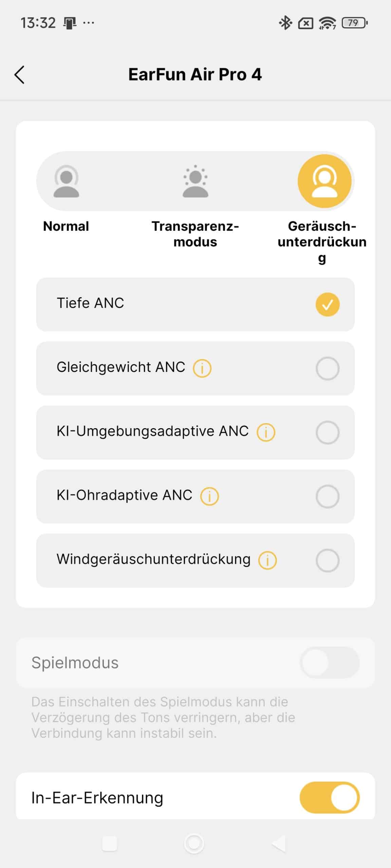Enable the KI-Ohradaptive ANC radio option
391x868 pixels.
click(x=328, y=496)
